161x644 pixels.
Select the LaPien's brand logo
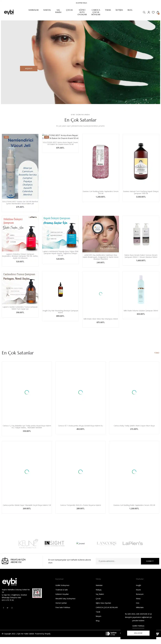132,543
